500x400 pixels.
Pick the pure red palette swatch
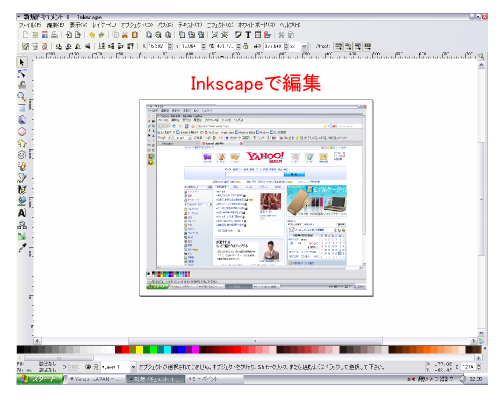pyautogui.click(x=125, y=349)
